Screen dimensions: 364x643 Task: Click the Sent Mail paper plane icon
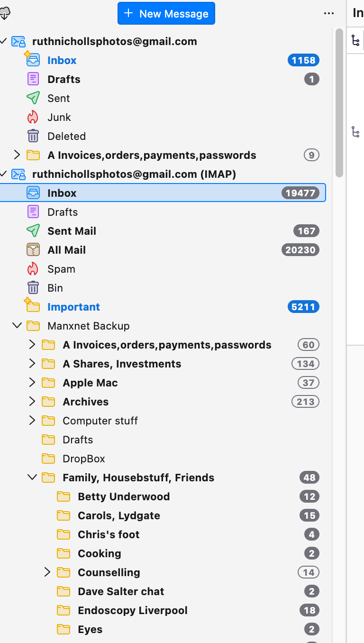33,231
